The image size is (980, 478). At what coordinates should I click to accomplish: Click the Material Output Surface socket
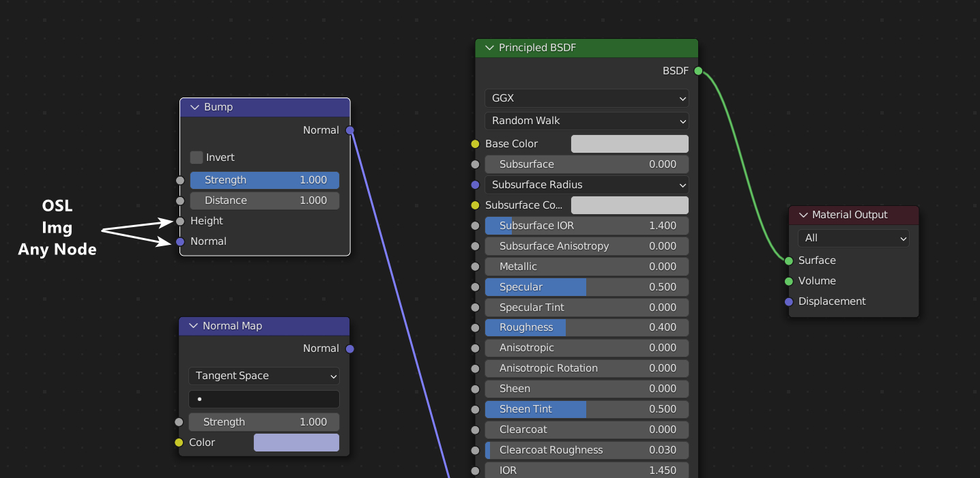tap(789, 260)
